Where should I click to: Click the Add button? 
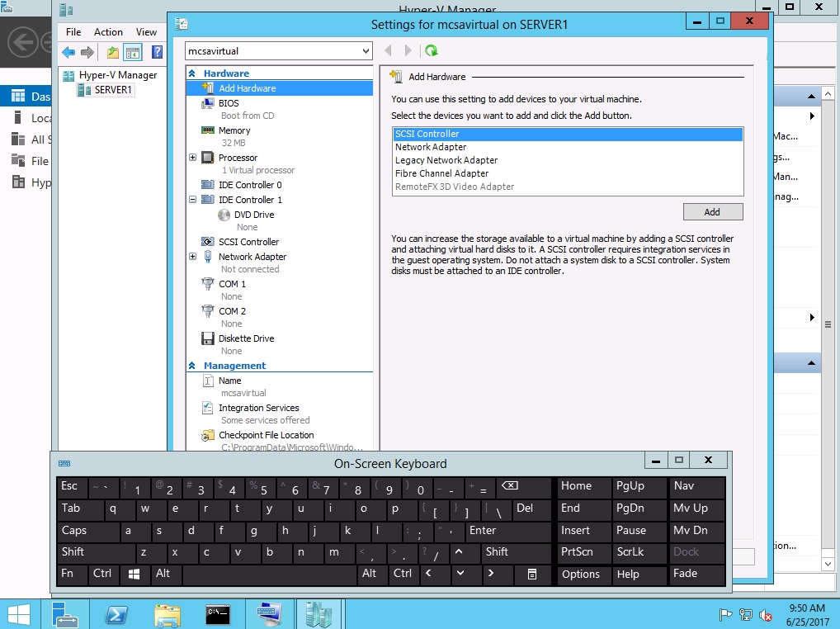pyautogui.click(x=713, y=212)
